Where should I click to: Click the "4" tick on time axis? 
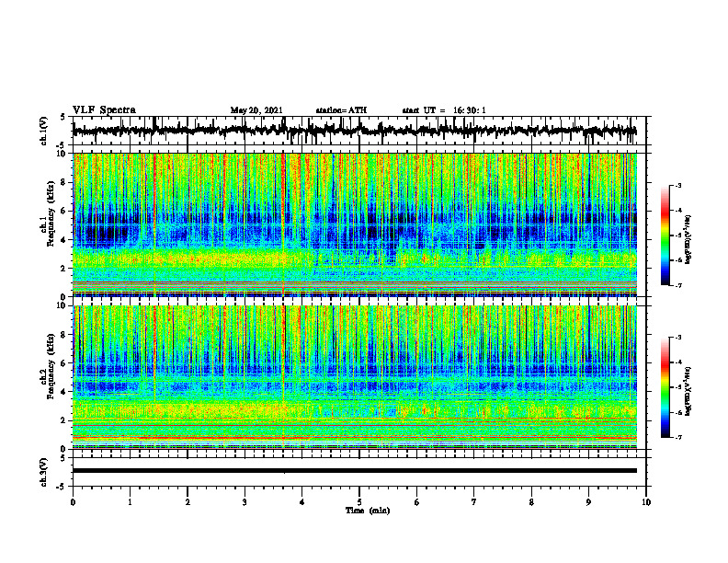[x=302, y=502]
